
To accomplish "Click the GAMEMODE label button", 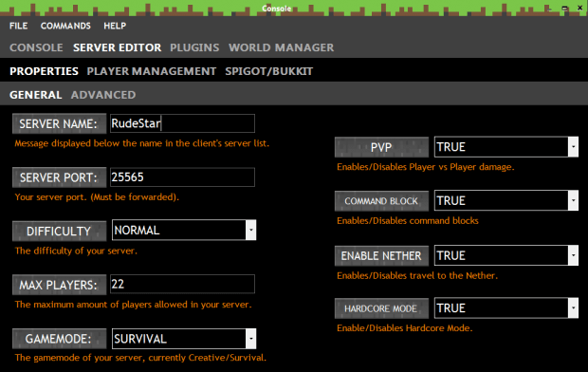I will coord(59,339).
